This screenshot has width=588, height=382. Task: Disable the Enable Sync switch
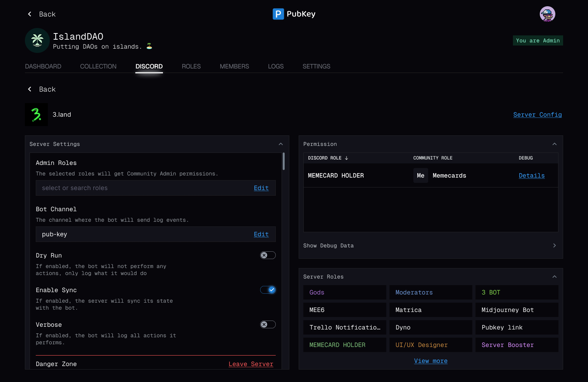coord(268,290)
